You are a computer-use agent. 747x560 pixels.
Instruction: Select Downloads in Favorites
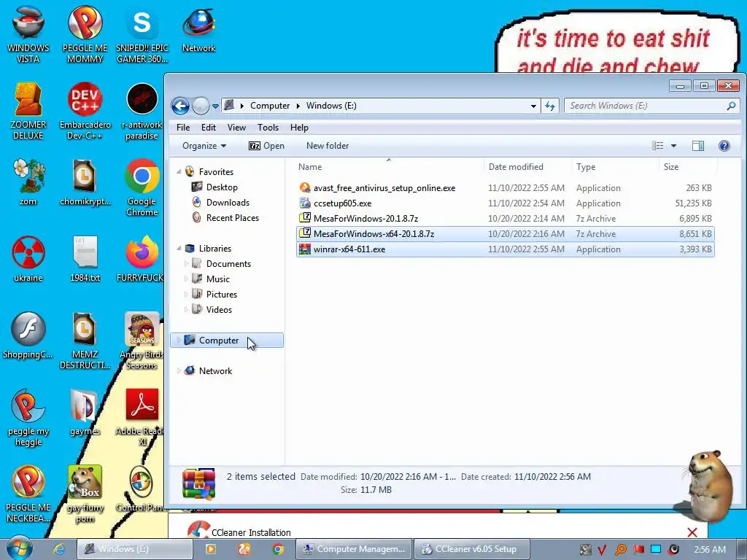pos(228,203)
